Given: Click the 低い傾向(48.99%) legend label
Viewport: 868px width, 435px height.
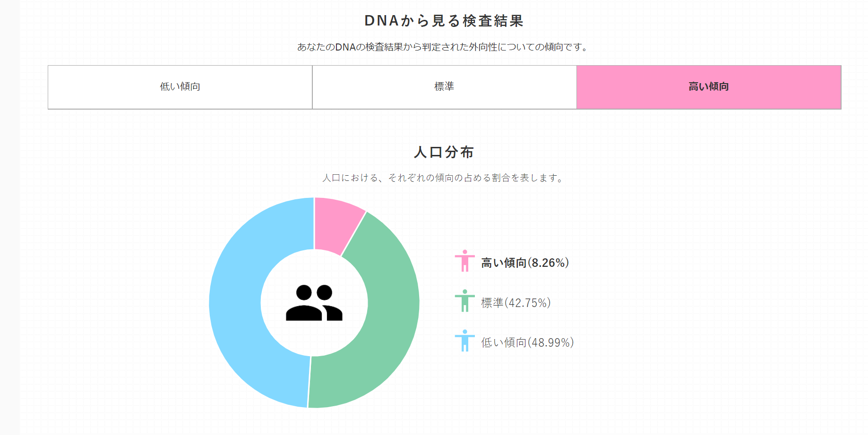Looking at the screenshot, I should [527, 342].
